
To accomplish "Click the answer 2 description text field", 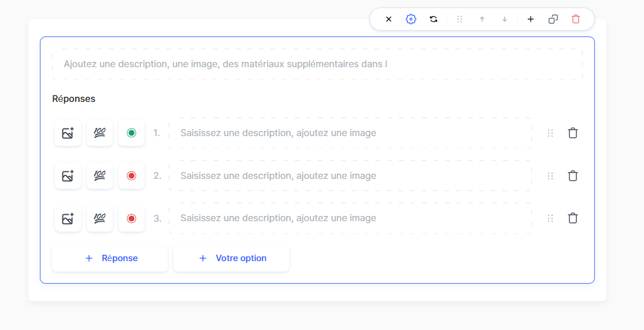I will (x=350, y=176).
